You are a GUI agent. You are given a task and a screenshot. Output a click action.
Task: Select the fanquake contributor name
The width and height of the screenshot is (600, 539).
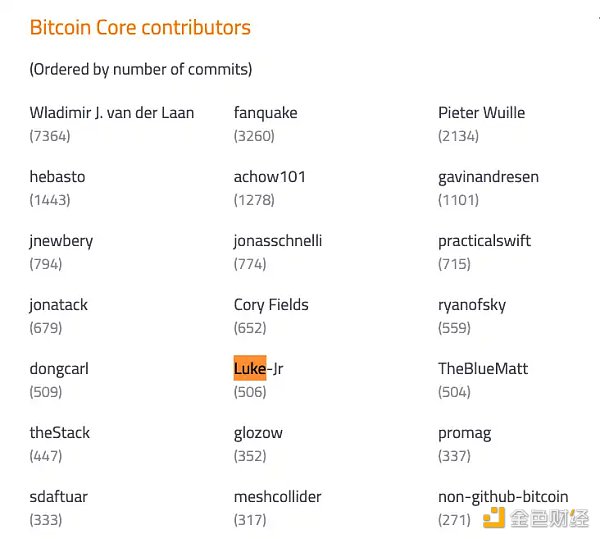pos(265,113)
